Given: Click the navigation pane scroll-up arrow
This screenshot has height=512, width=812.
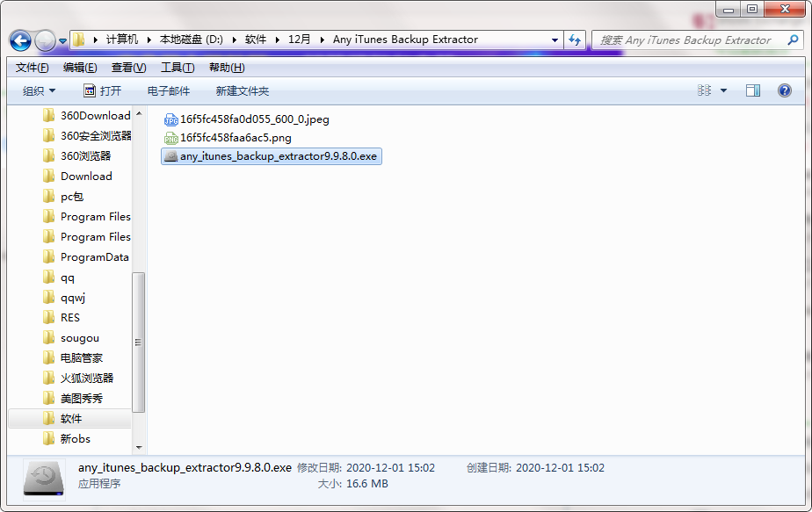Looking at the screenshot, I should 139,113.
